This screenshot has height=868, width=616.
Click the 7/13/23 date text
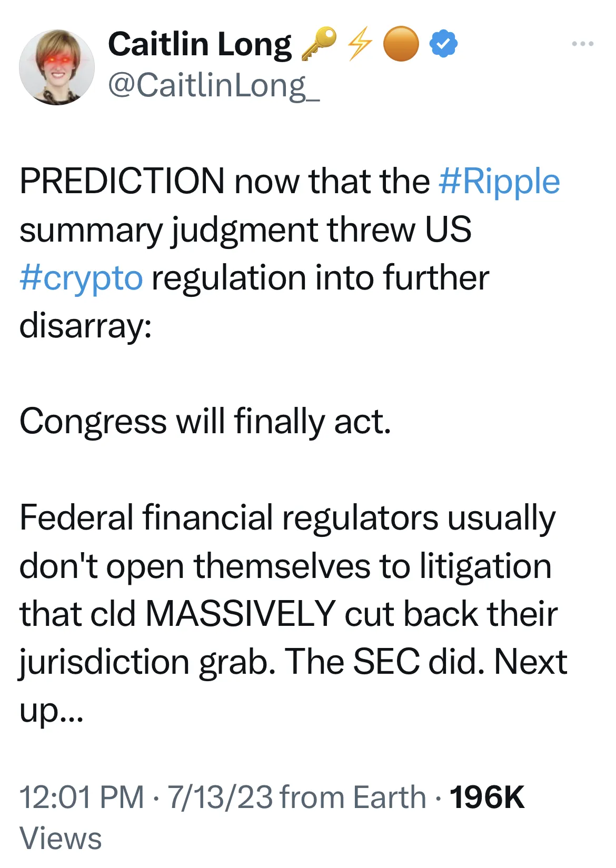[217, 795]
